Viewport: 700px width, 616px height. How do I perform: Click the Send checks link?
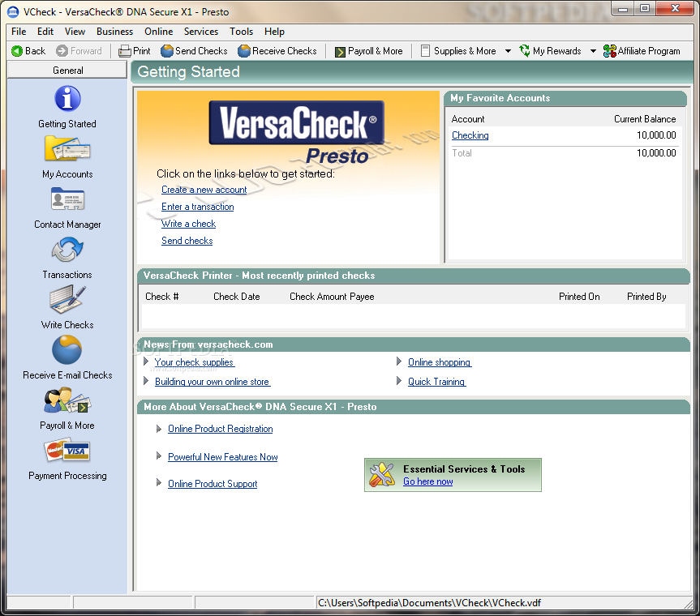[187, 241]
